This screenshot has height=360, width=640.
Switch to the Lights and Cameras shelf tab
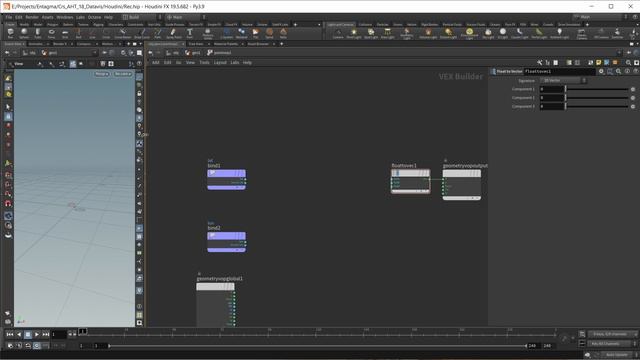coord(340,24)
